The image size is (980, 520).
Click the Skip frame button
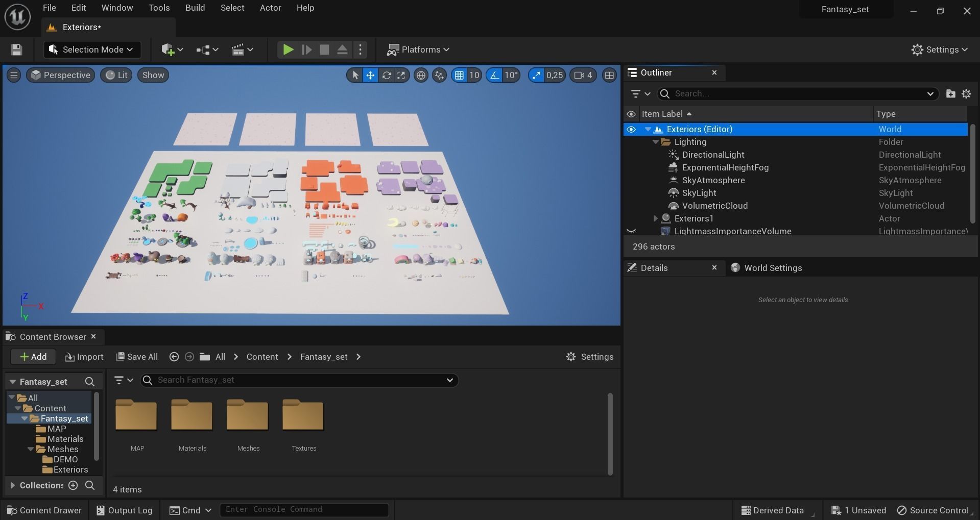pyautogui.click(x=307, y=49)
